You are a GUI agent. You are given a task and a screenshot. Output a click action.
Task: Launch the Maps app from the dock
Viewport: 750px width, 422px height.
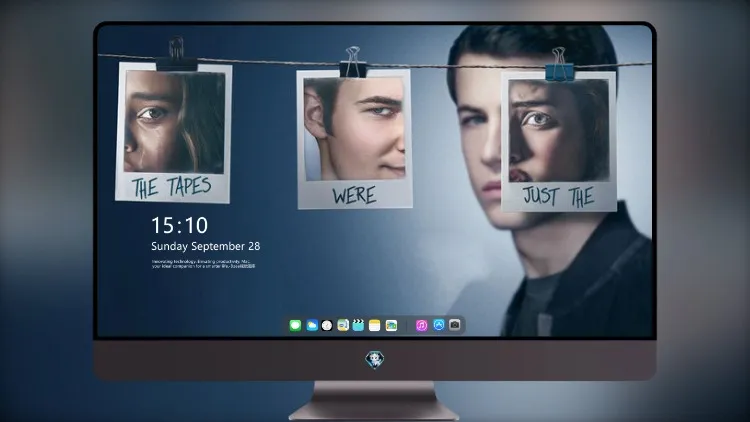343,325
